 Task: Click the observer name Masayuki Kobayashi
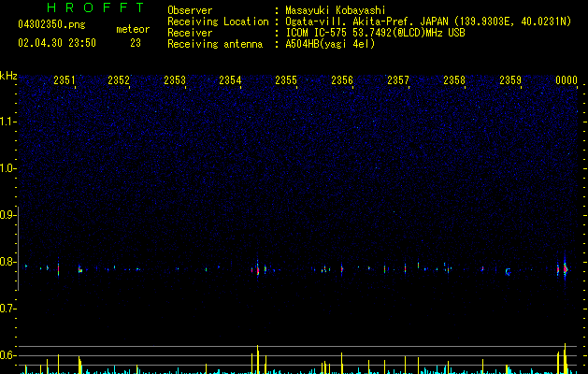click(x=336, y=10)
